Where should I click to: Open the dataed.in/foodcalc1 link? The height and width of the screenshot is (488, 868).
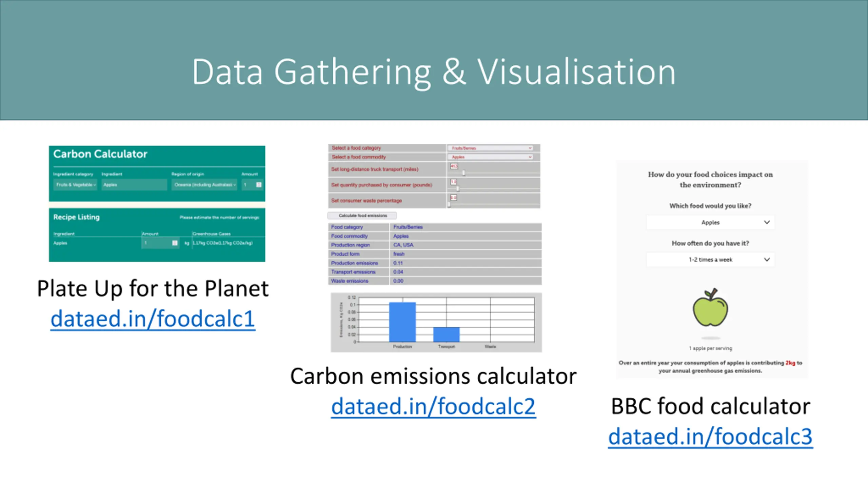[x=153, y=319]
